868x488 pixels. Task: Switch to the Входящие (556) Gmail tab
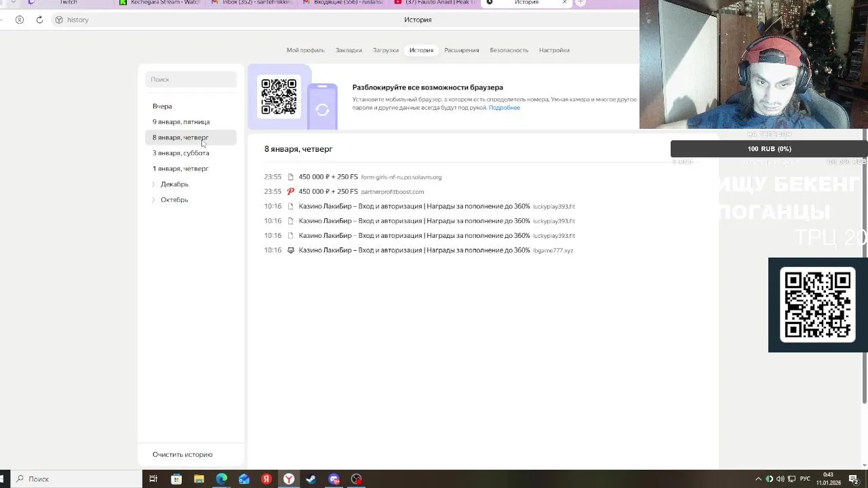pos(343,3)
